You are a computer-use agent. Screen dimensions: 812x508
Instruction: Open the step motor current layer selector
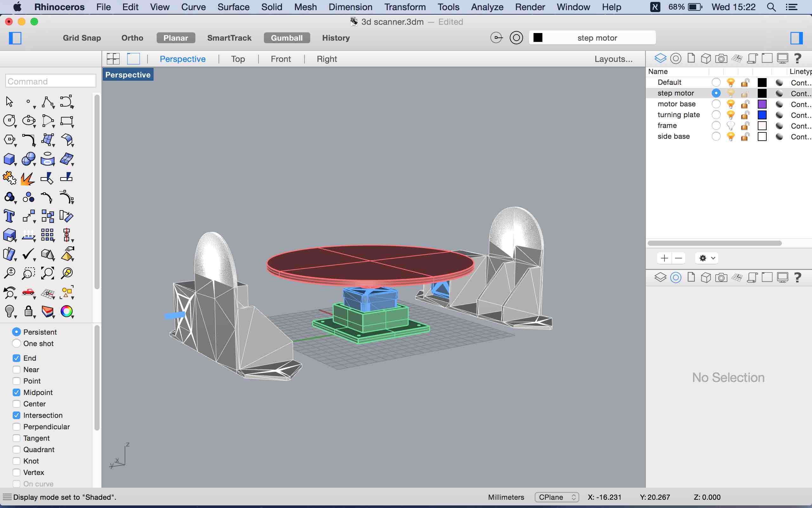tap(592, 38)
